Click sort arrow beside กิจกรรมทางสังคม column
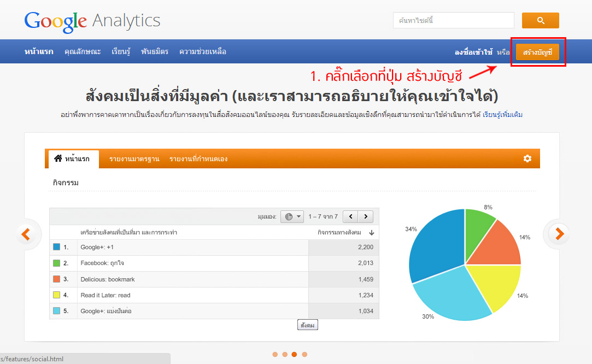This screenshot has height=364, width=592. pos(372,233)
